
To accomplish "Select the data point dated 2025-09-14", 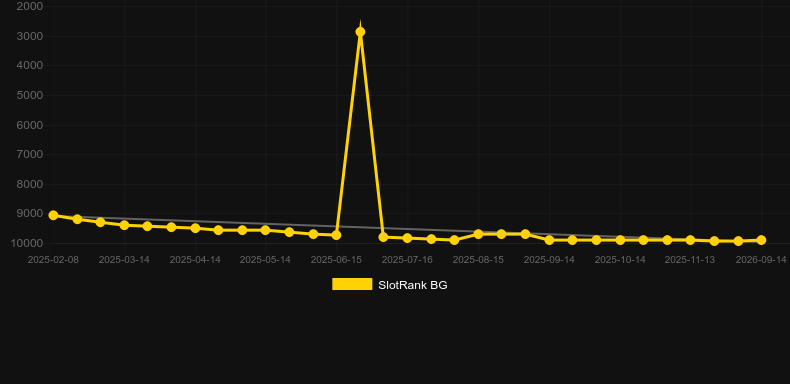I will coord(549,240).
